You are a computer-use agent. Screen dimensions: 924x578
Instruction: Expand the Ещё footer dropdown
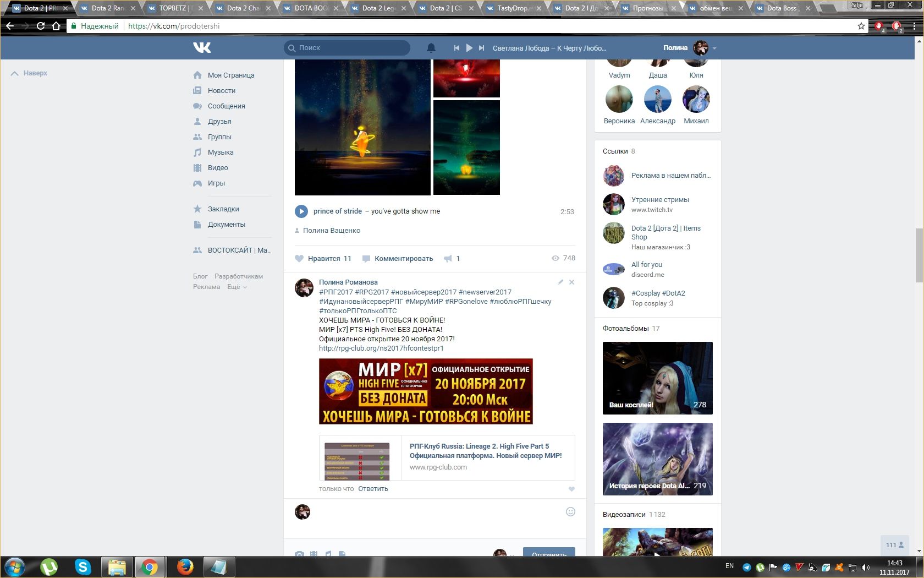[237, 287]
